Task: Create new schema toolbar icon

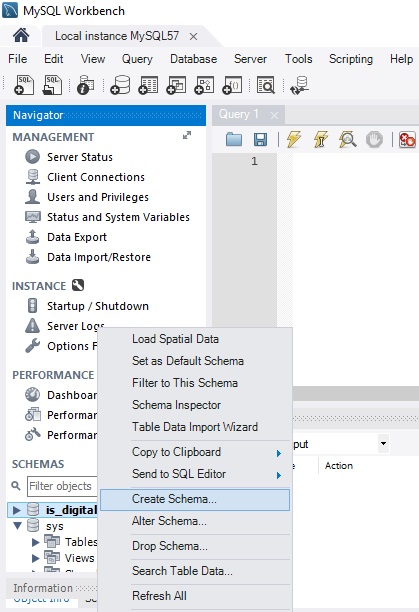Action: pyautogui.click(x=120, y=85)
